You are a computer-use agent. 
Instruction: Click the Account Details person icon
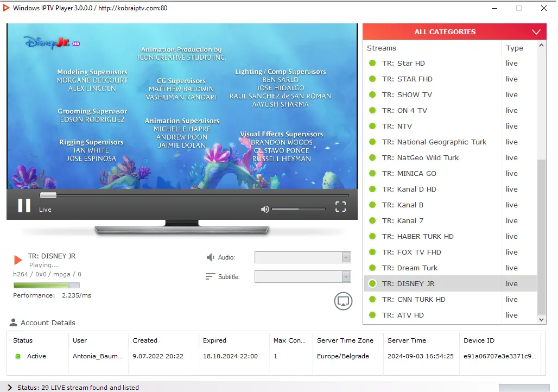(13, 323)
